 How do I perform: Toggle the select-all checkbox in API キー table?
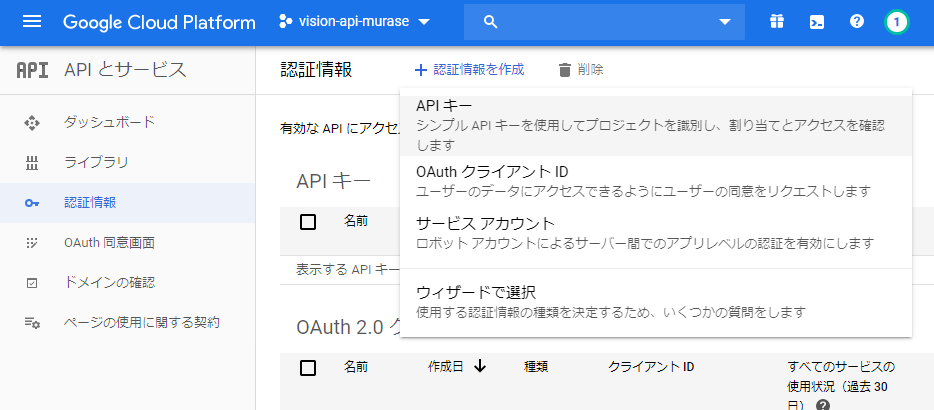coord(308,222)
